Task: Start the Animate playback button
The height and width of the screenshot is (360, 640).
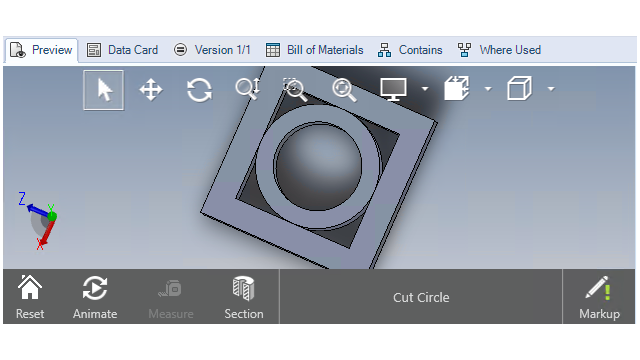Action: coord(95,297)
